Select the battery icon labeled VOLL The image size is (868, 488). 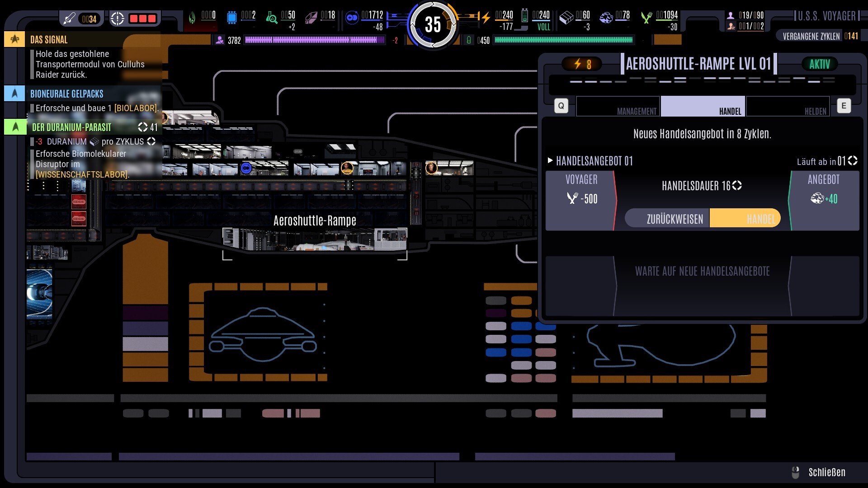point(524,16)
